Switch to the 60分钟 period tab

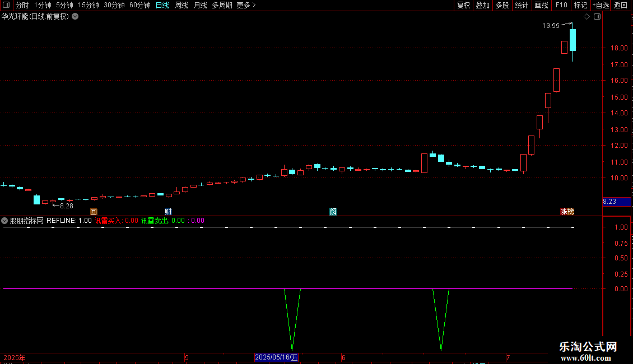click(x=139, y=5)
